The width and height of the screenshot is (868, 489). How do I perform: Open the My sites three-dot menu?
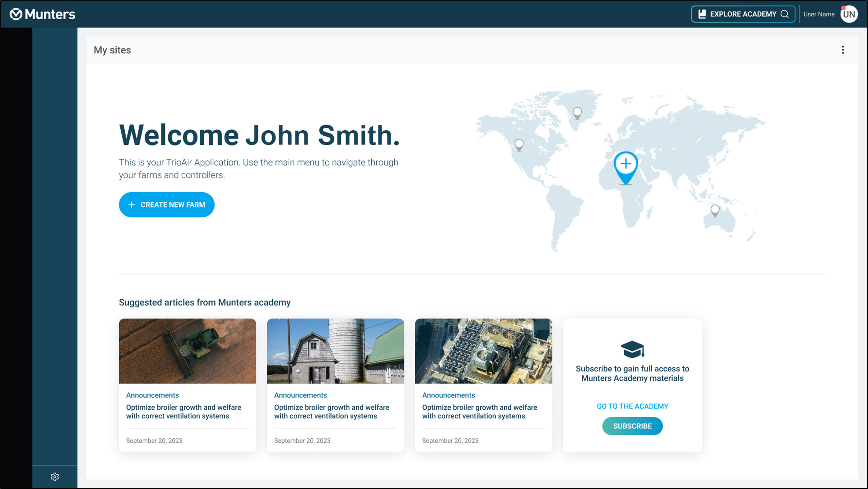point(843,50)
